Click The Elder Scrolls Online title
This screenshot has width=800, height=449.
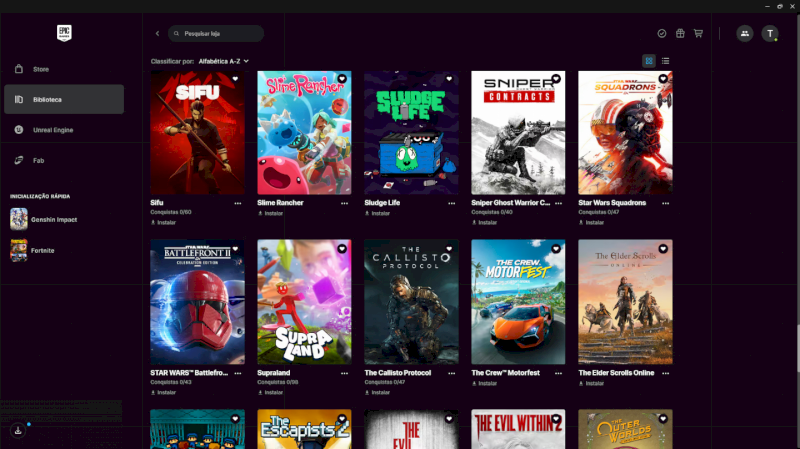click(616, 373)
